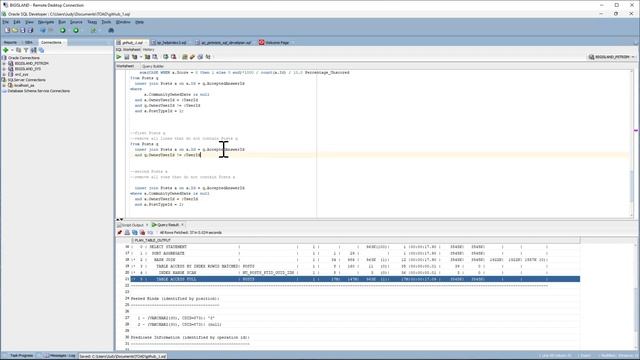This screenshot has width=640, height=360.
Task: Open the View menu
Action: point(29,22)
